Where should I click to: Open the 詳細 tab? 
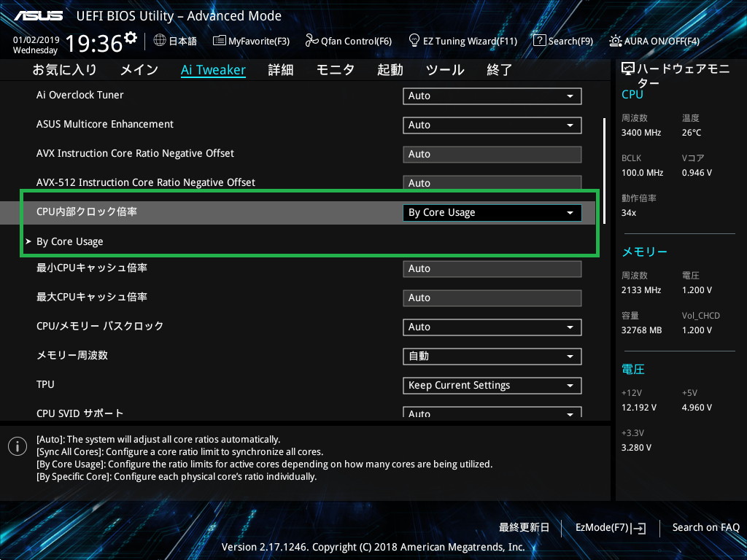coord(281,70)
